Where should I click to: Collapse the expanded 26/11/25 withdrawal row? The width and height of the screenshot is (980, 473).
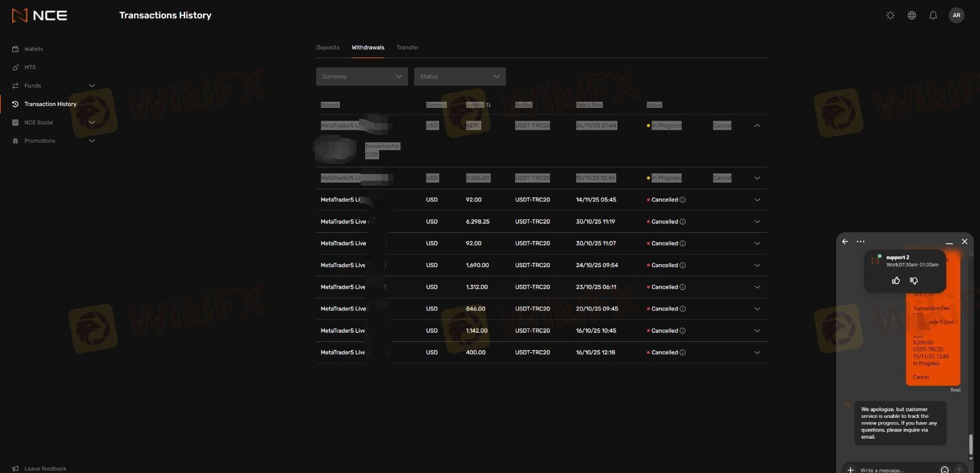pos(757,126)
